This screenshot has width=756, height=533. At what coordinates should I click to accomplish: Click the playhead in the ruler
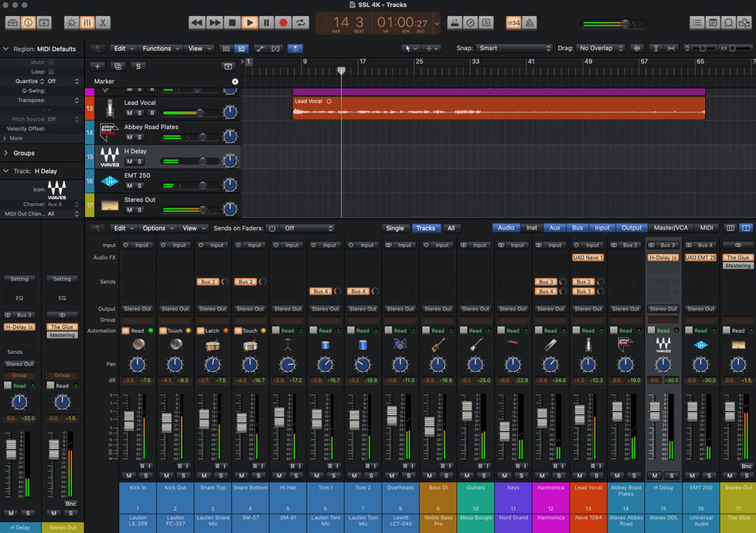342,70
